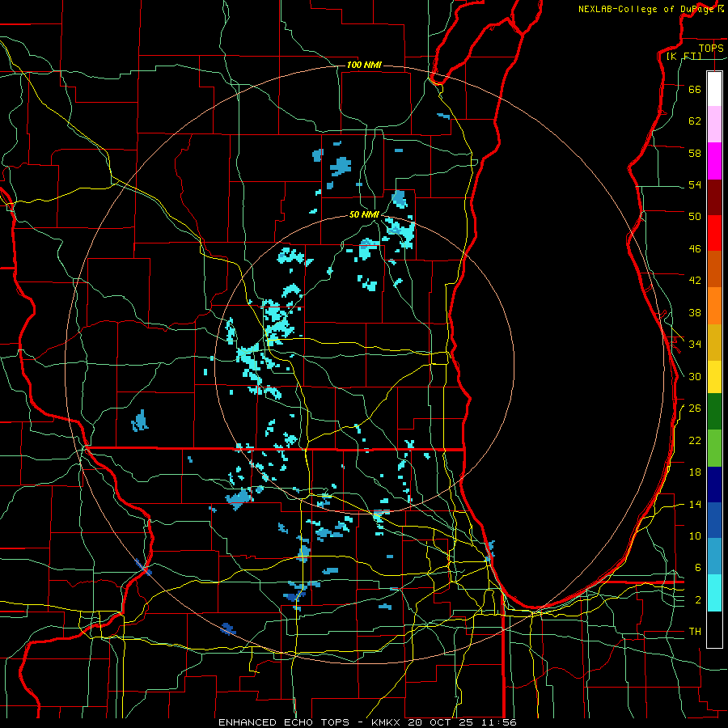The image size is (728, 728).
Task: Click the '[K FT]' units label
Action: click(x=684, y=56)
